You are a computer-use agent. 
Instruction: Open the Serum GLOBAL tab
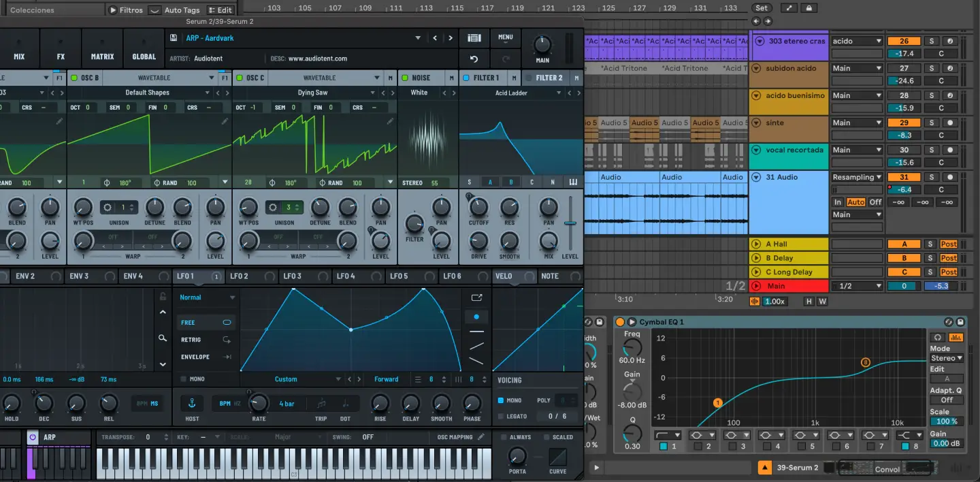point(144,48)
